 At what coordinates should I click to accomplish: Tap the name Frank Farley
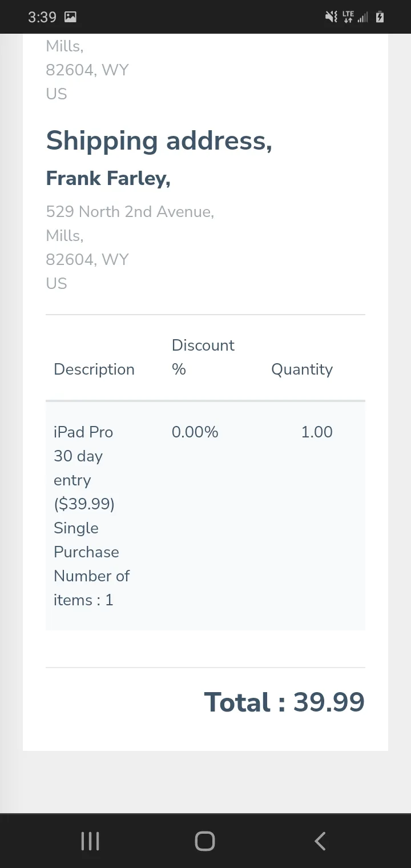108,178
